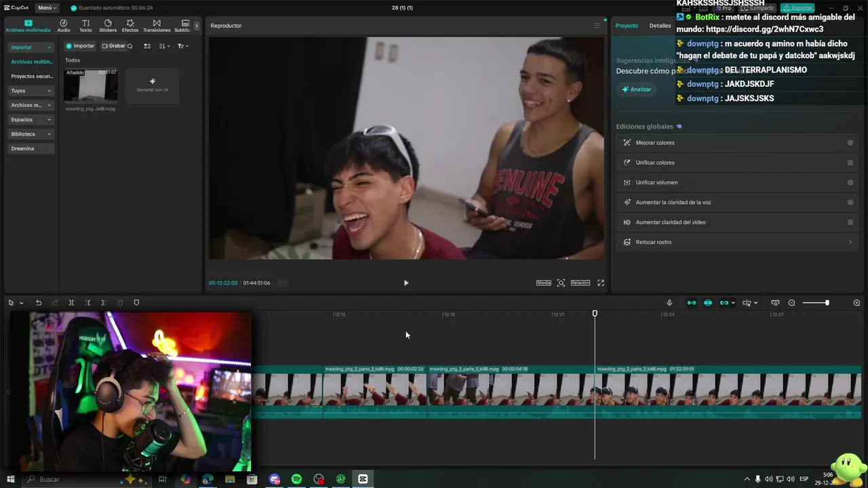Open Dreamina in the sidebar
868x488 pixels.
(x=31, y=148)
